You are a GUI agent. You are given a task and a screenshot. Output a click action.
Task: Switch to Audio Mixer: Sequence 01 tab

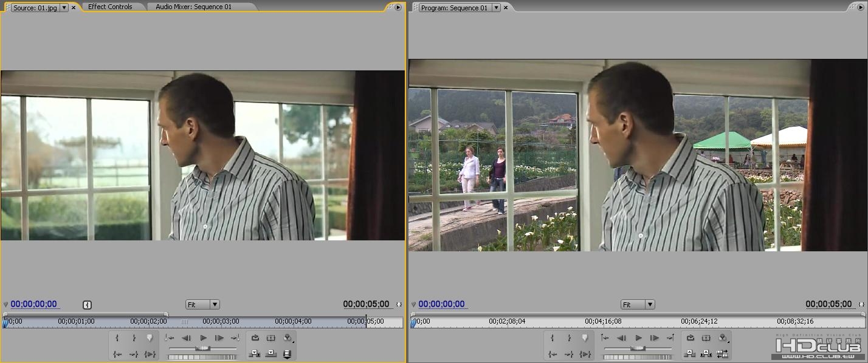[193, 7]
